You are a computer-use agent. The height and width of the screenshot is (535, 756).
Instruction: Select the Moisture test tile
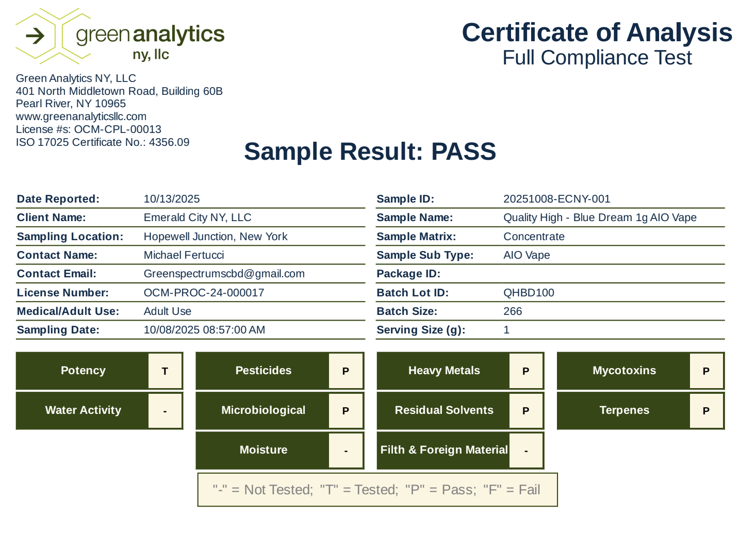(x=280, y=450)
